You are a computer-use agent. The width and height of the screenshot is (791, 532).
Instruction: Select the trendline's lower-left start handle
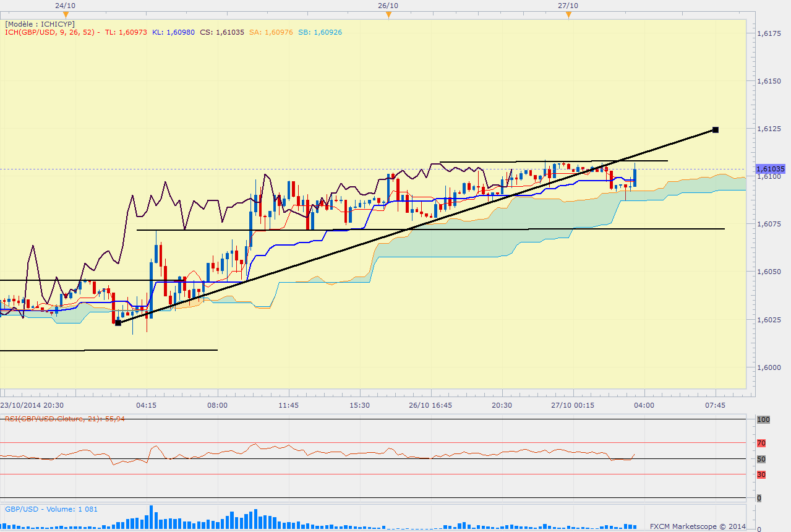118,322
